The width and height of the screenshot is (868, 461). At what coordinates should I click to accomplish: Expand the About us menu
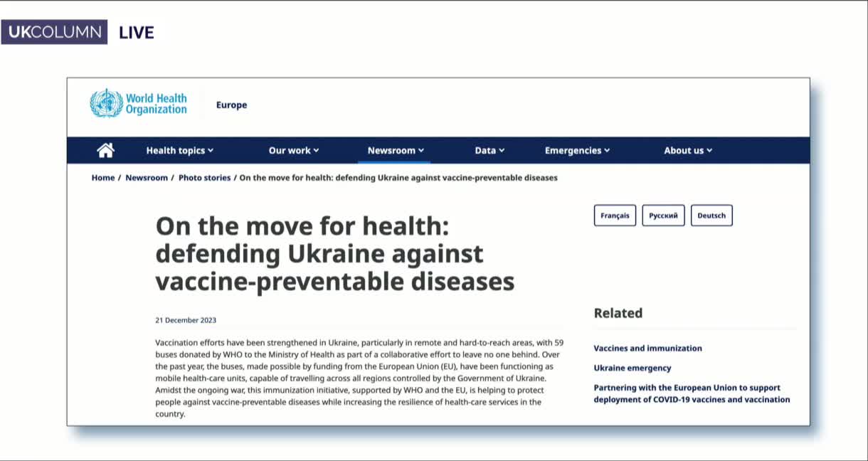688,150
